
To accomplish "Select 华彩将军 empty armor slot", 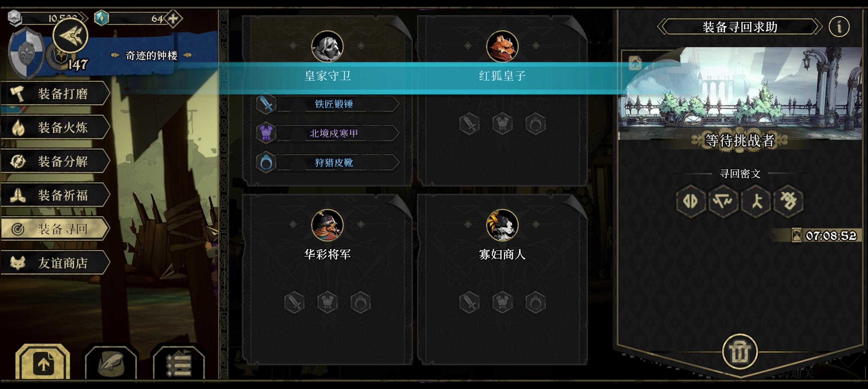I will point(327,302).
